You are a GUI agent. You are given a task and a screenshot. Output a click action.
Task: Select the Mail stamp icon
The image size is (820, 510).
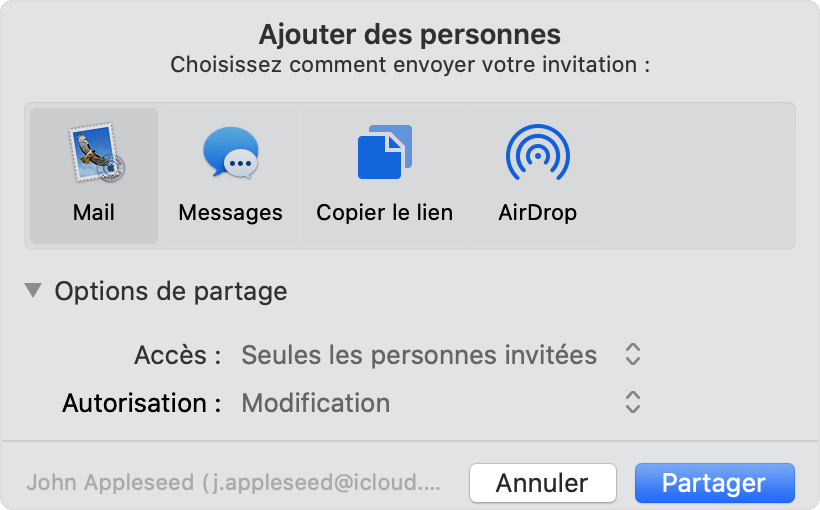pos(94,153)
